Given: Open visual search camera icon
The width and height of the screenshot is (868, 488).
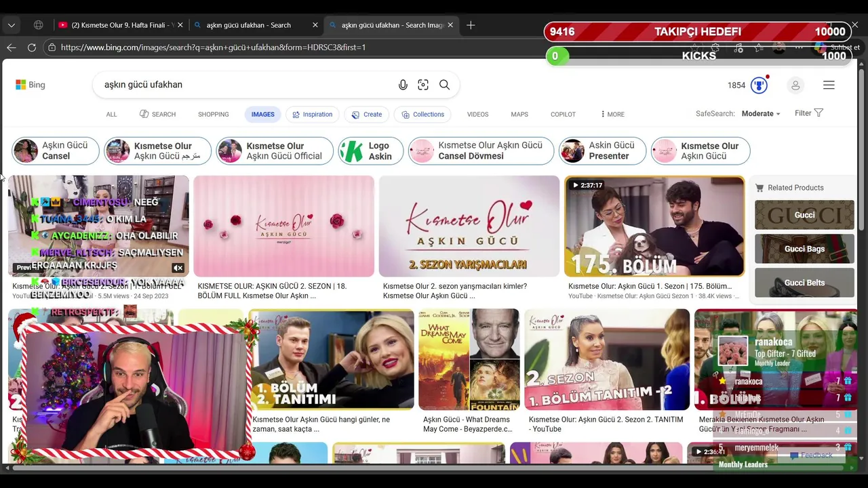Looking at the screenshot, I should (423, 85).
